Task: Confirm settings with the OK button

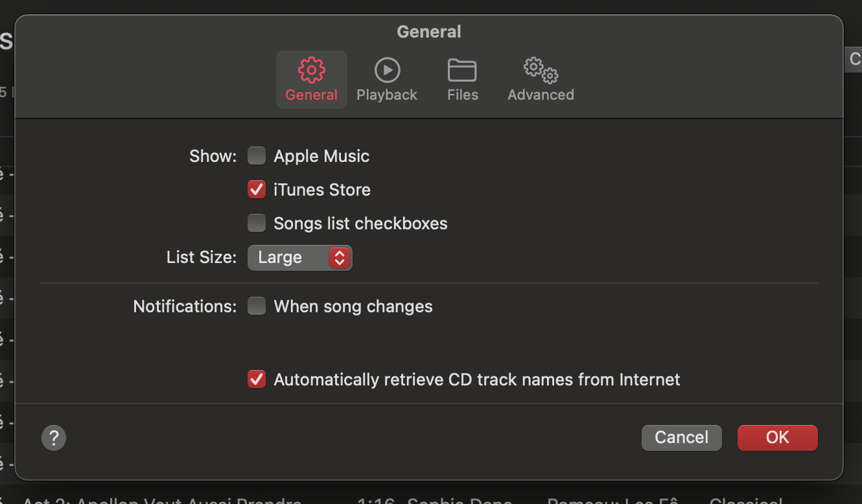Action: point(777,438)
